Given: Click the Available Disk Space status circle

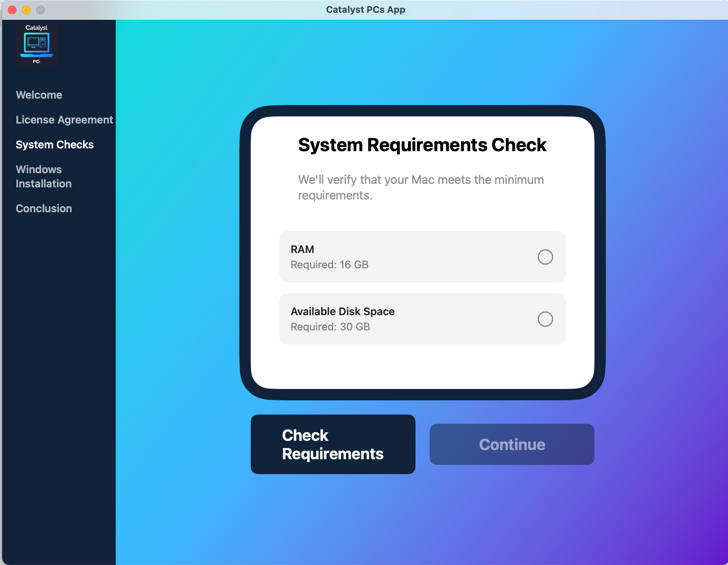Looking at the screenshot, I should point(545,319).
